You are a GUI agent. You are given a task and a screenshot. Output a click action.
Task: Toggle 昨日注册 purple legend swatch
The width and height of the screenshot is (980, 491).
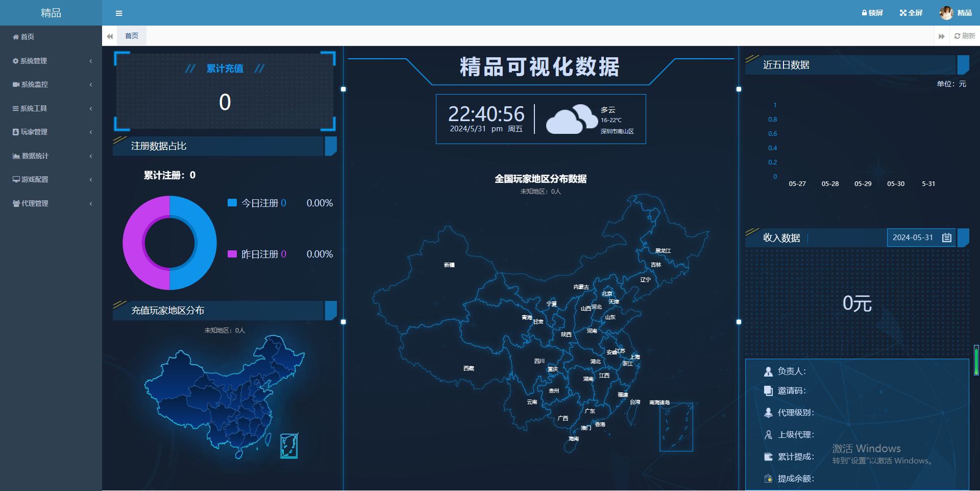(232, 254)
